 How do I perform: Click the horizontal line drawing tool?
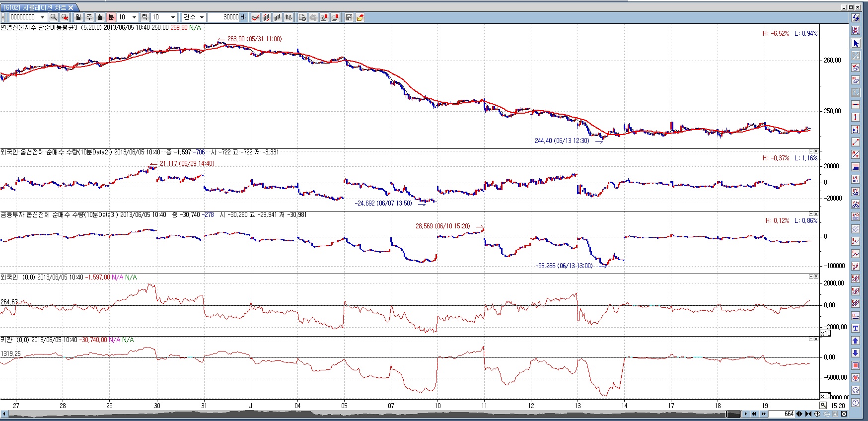856,105
